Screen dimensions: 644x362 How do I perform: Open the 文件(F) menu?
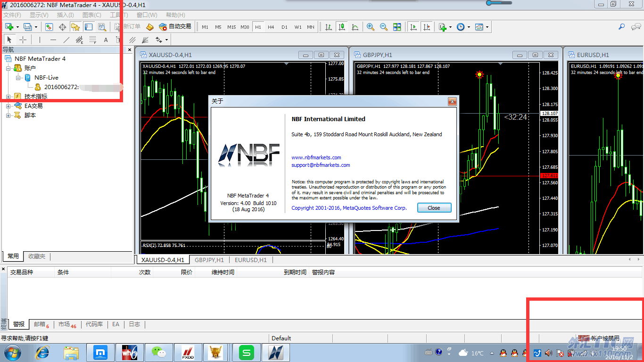point(12,15)
